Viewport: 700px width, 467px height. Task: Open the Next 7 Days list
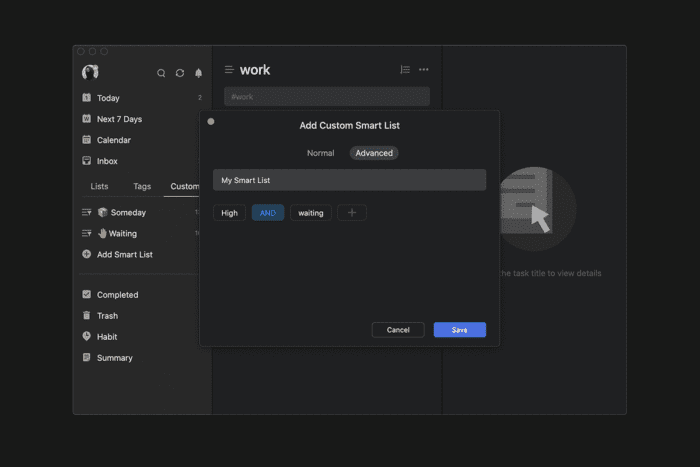(142, 119)
